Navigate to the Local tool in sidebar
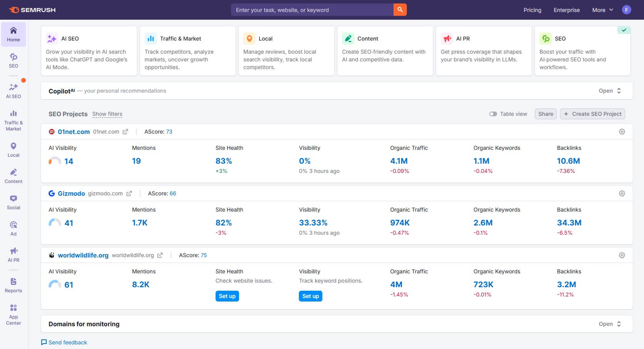Image resolution: width=644 pixels, height=349 pixels. coord(13,150)
